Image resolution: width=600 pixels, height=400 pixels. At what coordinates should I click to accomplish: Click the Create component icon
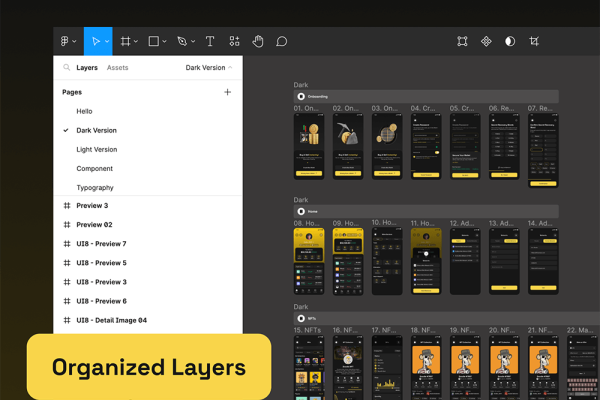point(486,41)
